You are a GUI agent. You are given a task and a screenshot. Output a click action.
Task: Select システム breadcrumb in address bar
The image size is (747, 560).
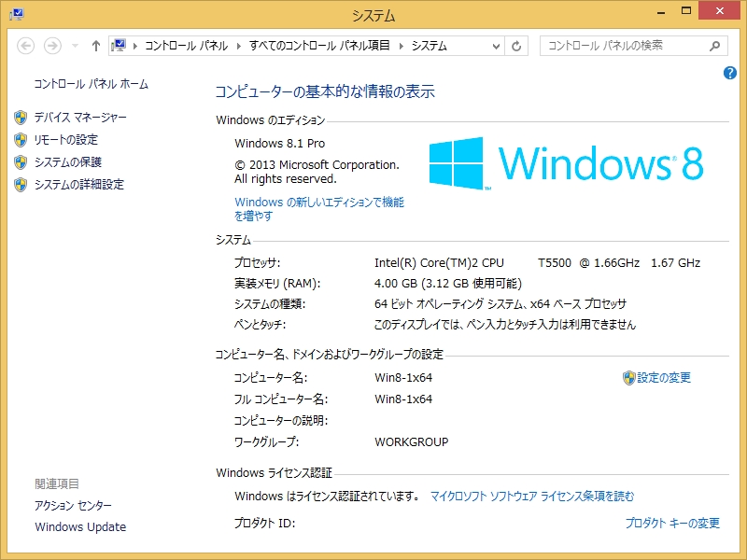[x=430, y=46]
